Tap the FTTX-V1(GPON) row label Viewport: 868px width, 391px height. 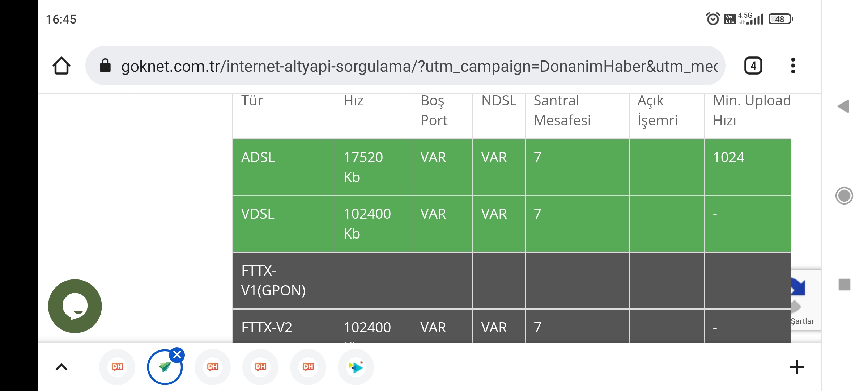(273, 281)
